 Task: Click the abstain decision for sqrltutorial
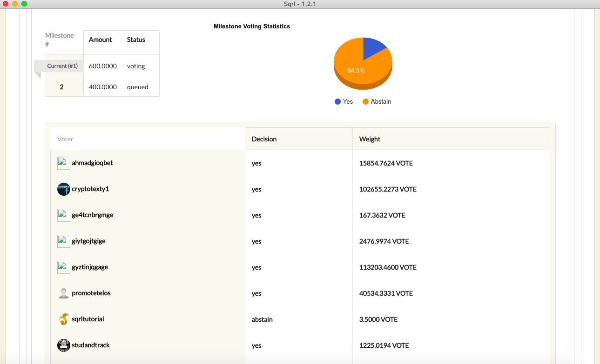coord(262,319)
